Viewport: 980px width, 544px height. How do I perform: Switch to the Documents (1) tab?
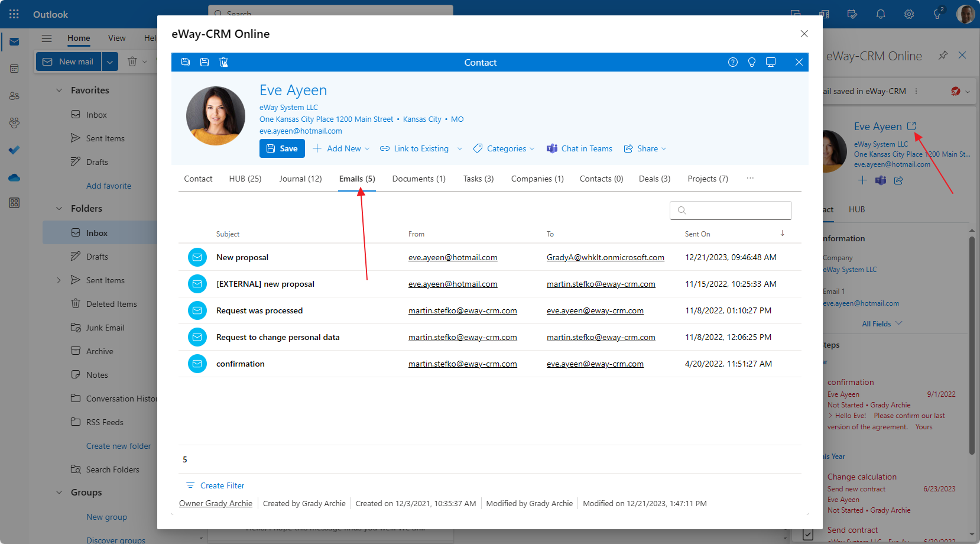419,179
